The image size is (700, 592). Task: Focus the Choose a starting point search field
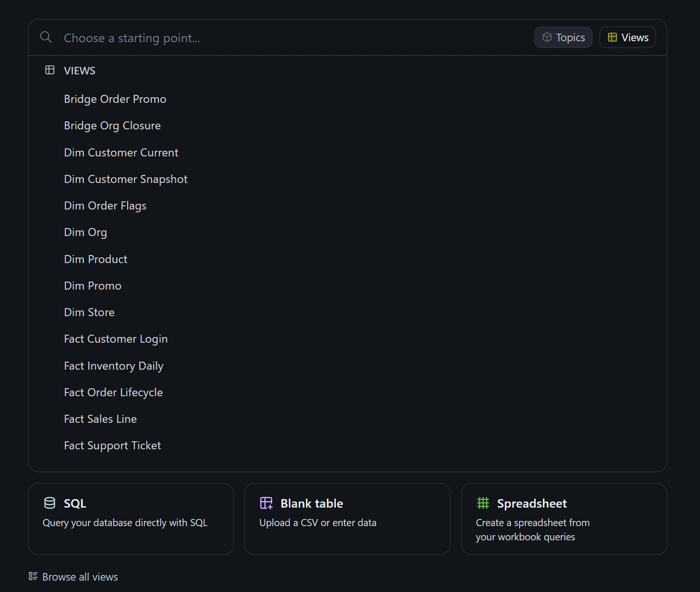point(284,38)
